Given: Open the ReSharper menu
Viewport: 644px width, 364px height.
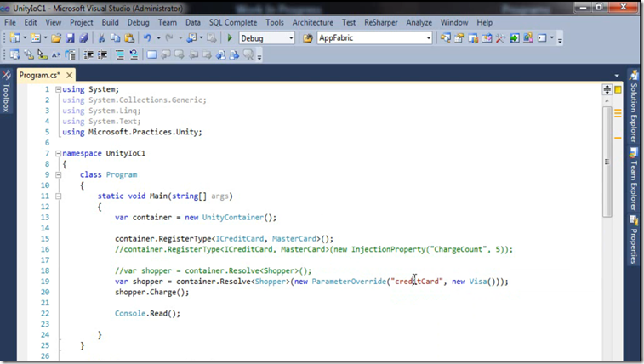Looking at the screenshot, I should (381, 23).
